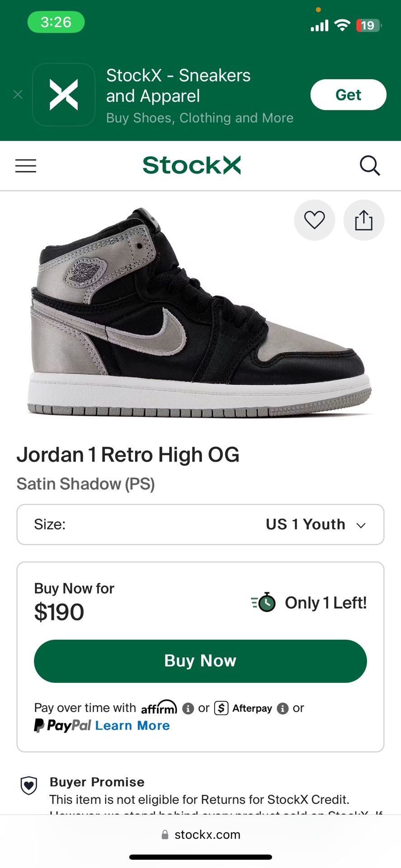Image resolution: width=401 pixels, height=868 pixels.
Task: Tap the search magnifier icon
Action: (x=369, y=165)
